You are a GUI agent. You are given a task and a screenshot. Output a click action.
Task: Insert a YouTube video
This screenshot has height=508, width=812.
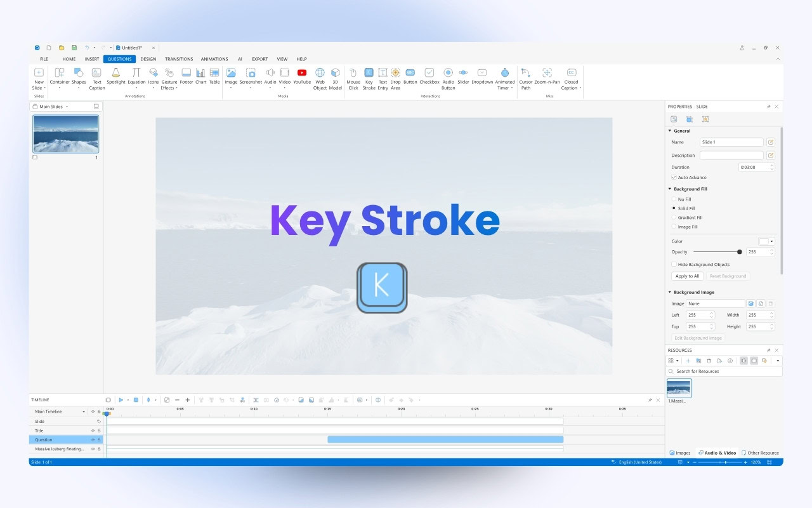pyautogui.click(x=302, y=76)
